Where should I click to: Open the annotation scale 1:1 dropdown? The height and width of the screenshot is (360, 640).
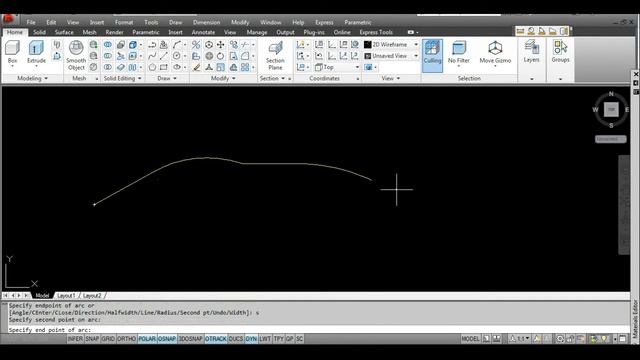tap(521, 339)
